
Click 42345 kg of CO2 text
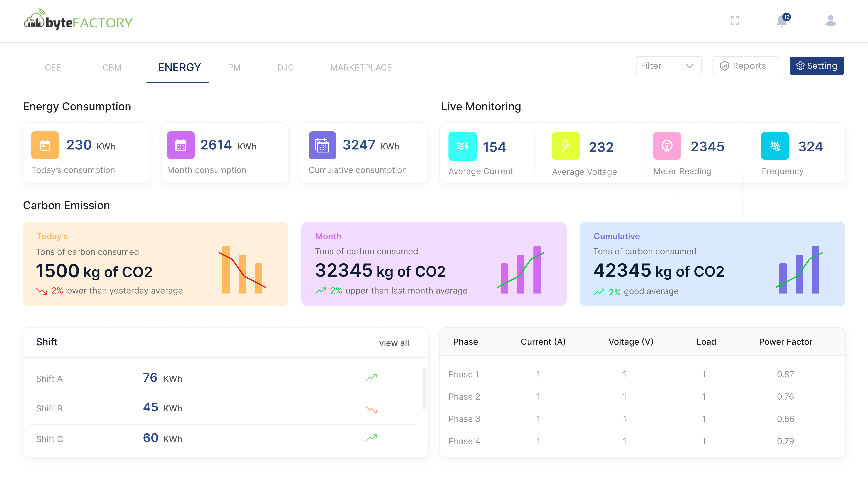tap(659, 271)
